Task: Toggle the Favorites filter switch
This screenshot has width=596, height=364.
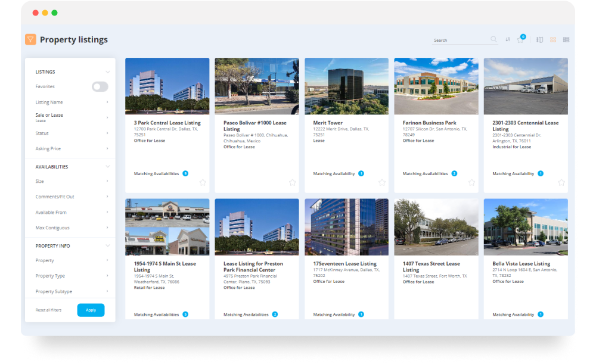Action: [x=100, y=86]
